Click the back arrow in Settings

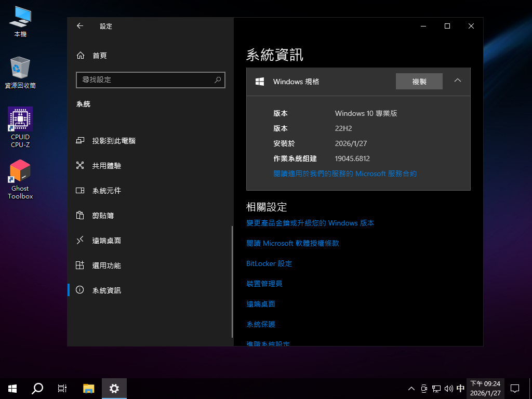point(80,26)
